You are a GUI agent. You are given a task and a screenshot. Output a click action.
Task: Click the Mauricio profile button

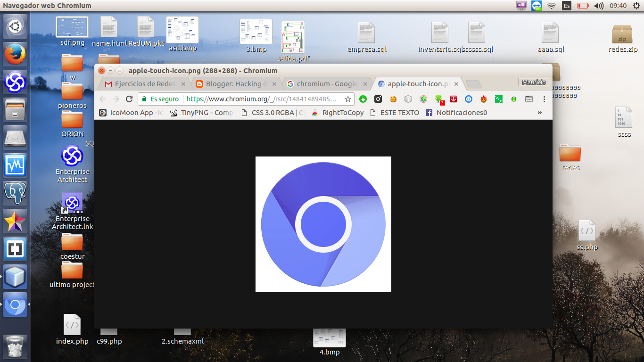click(535, 82)
